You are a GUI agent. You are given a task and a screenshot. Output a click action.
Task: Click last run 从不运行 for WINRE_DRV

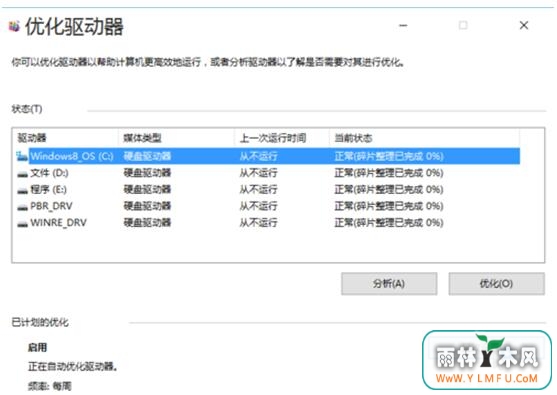[x=258, y=223]
